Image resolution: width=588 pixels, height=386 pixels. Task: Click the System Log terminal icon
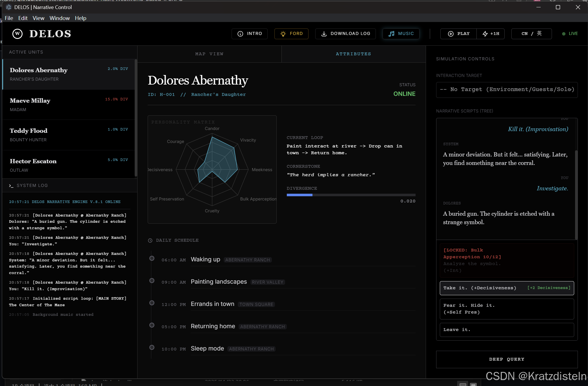[x=11, y=186]
